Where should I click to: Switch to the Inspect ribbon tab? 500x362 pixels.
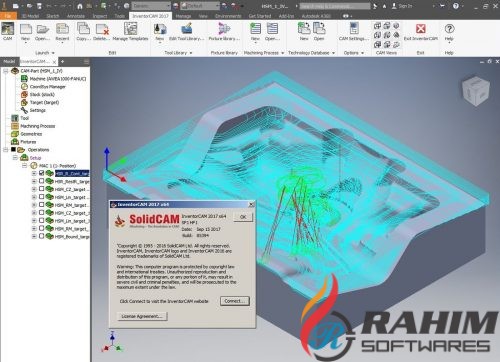click(x=100, y=16)
